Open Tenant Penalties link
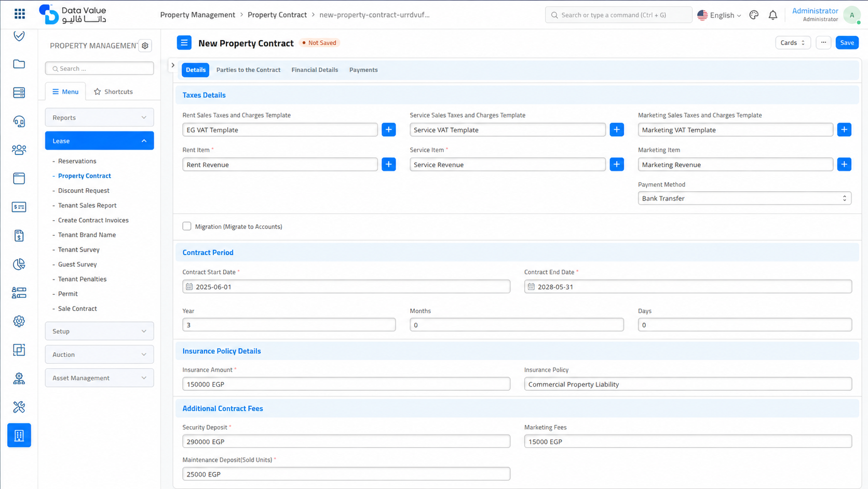The height and width of the screenshot is (489, 868). [x=82, y=279]
